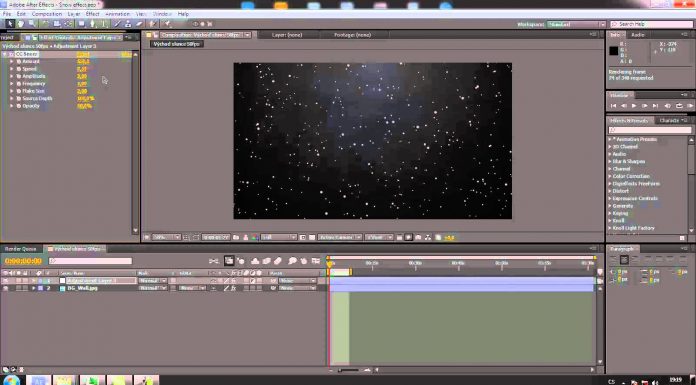Image resolution: width=696 pixels, height=385 pixels.
Task: Click the First Frame preview button
Action: pyautogui.click(x=613, y=106)
